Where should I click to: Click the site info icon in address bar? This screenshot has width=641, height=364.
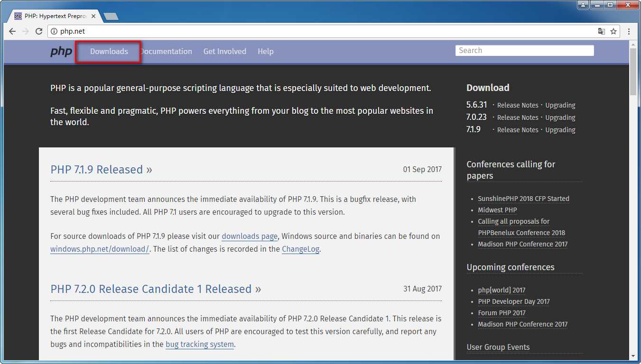[54, 31]
